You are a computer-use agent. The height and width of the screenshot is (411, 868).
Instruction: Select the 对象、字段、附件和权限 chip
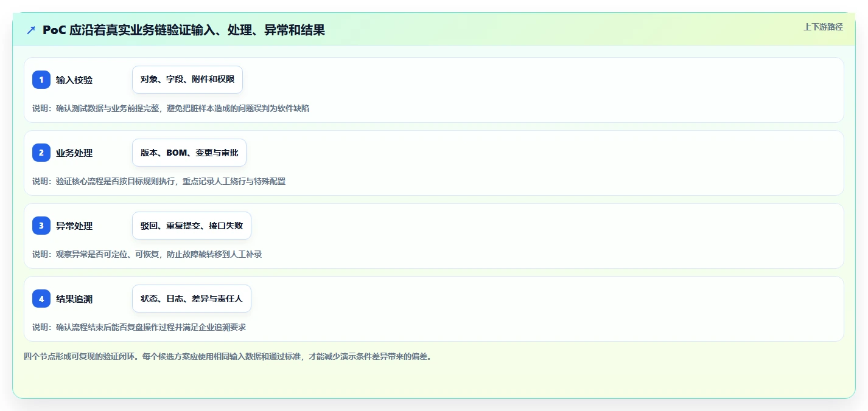187,80
